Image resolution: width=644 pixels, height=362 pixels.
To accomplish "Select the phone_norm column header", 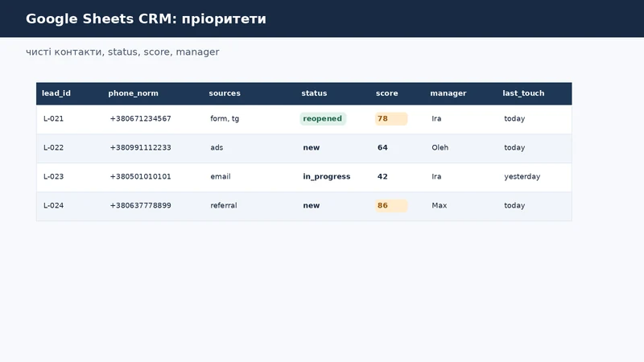I will pyautogui.click(x=133, y=93).
